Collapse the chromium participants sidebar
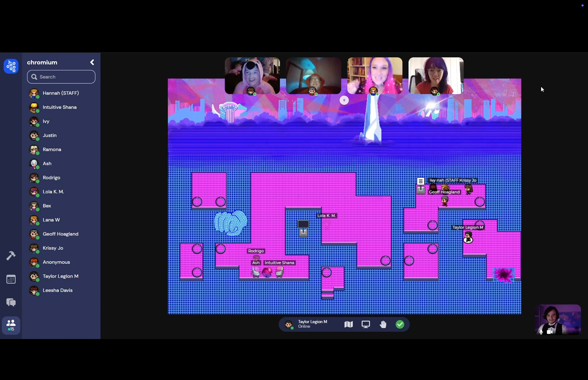This screenshot has height=380, width=588. point(92,62)
